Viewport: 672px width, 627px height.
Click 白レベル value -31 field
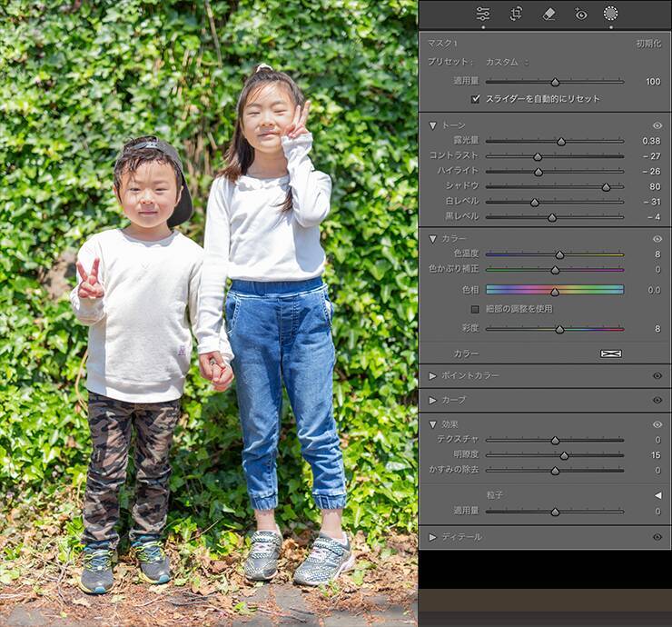pyautogui.click(x=651, y=202)
